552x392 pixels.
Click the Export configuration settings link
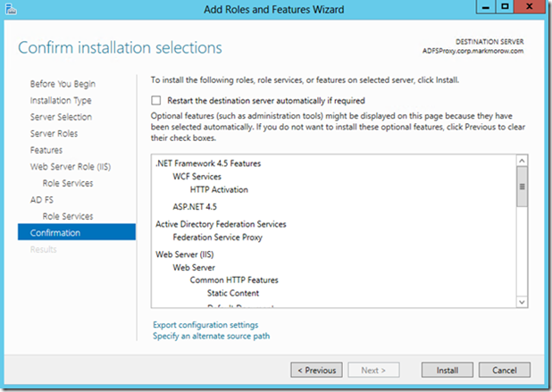point(205,325)
